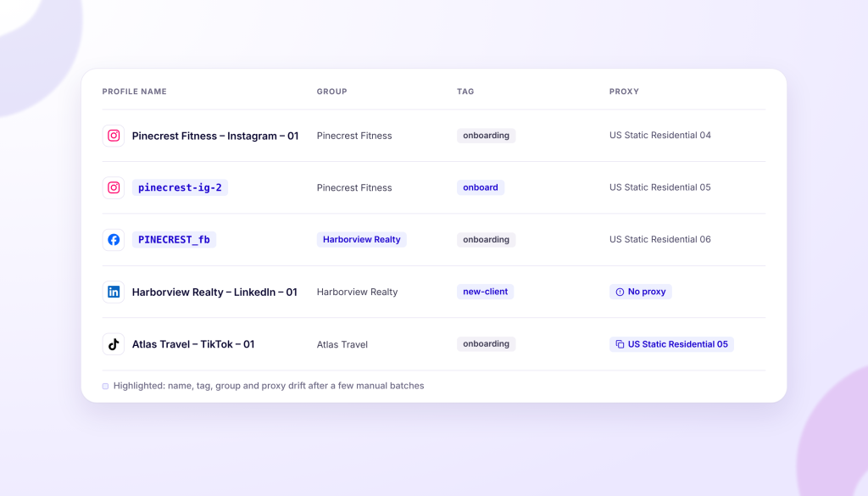Click the small highlight legend square in the footer
This screenshot has height=496, width=868.
coord(105,386)
